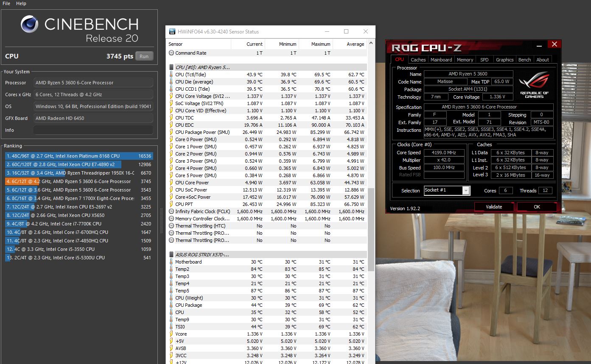Click the Sensor column header in HWiNFO
This screenshot has width=591, height=364.
click(199, 44)
